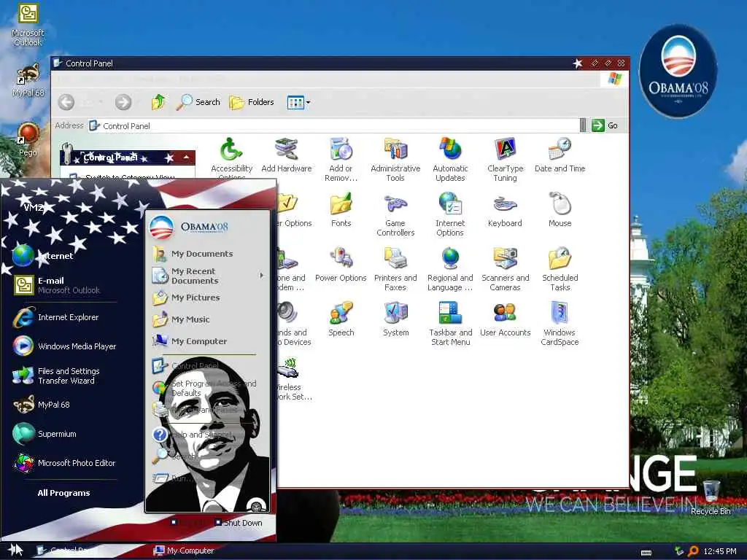Open Pego desktop shortcut
747x560 pixels.
tap(28, 139)
